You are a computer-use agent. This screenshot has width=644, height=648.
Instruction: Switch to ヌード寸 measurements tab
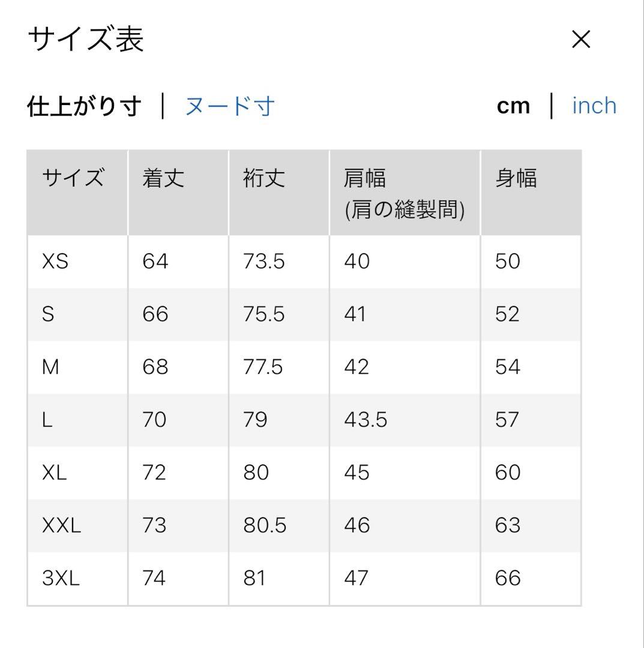230,106
